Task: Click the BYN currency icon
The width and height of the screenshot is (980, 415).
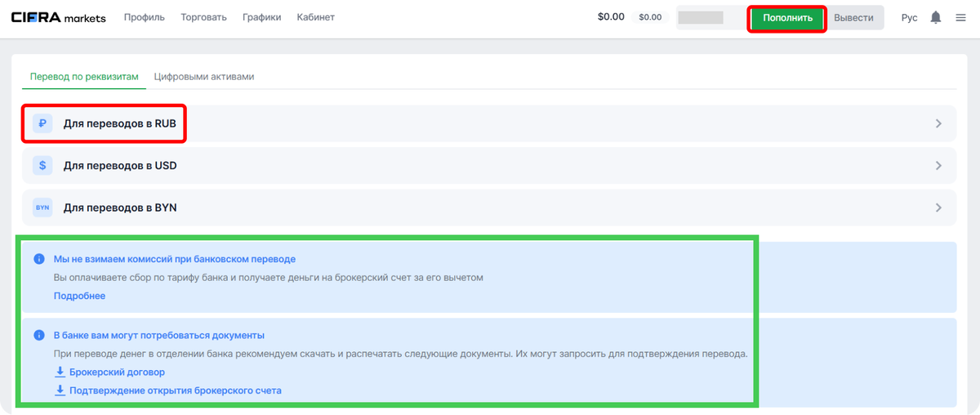Action: point(42,207)
